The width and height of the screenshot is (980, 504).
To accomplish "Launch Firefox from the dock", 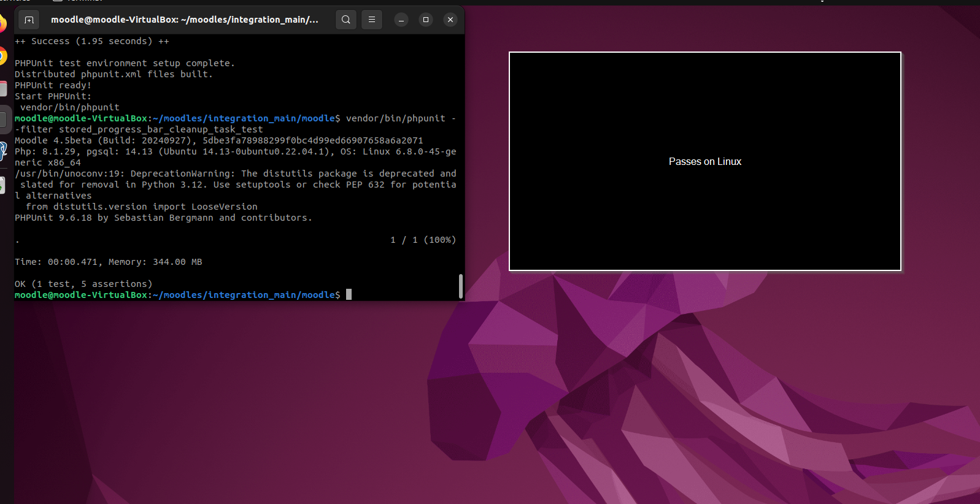I will (x=2, y=23).
